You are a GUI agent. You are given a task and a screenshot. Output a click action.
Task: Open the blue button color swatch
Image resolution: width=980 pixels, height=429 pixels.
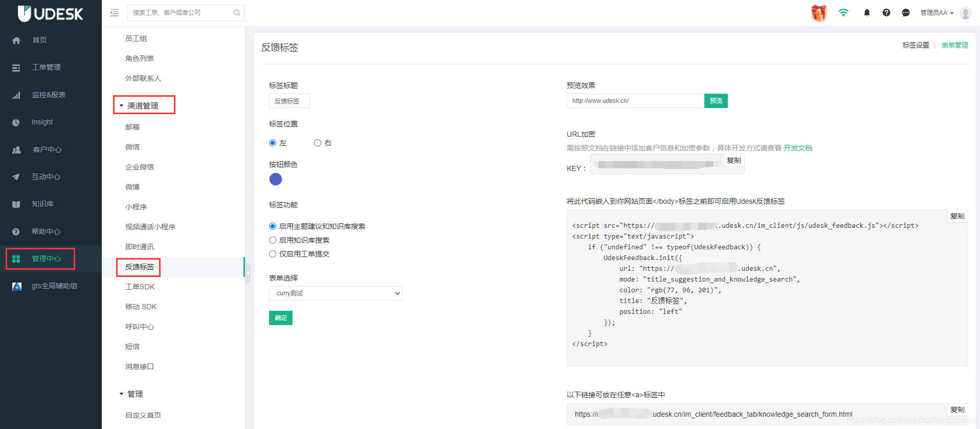pos(276,179)
